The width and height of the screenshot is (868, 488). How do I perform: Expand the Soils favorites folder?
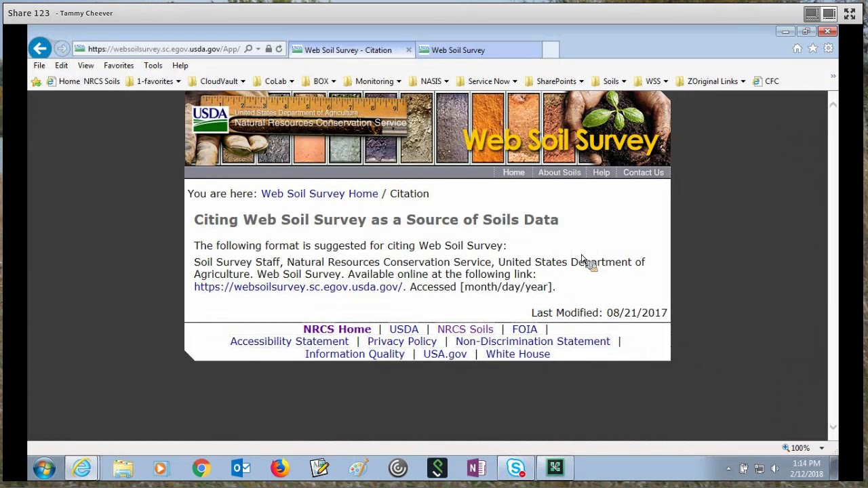point(609,81)
